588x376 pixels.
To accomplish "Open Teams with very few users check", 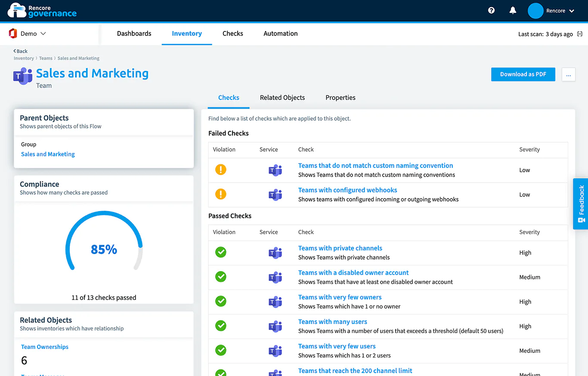I will (x=337, y=346).
